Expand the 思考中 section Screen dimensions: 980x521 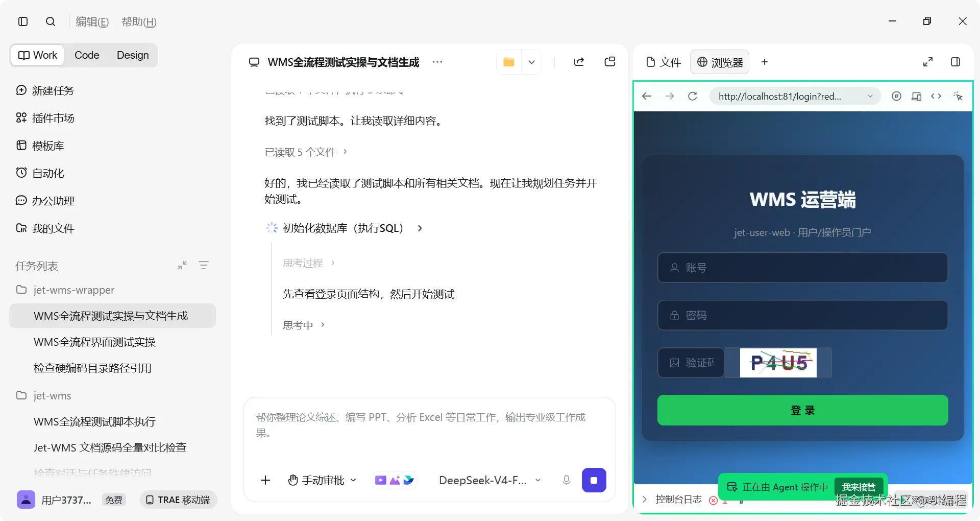pyautogui.click(x=304, y=325)
